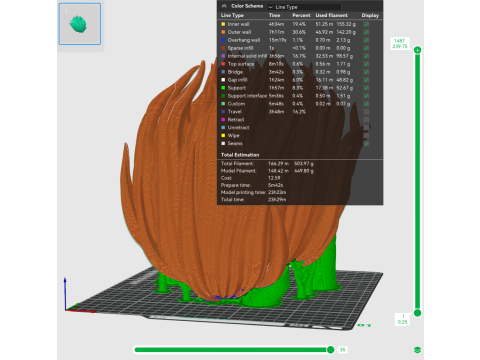Click the Display column header
The height and width of the screenshot is (360, 480).
370,15
